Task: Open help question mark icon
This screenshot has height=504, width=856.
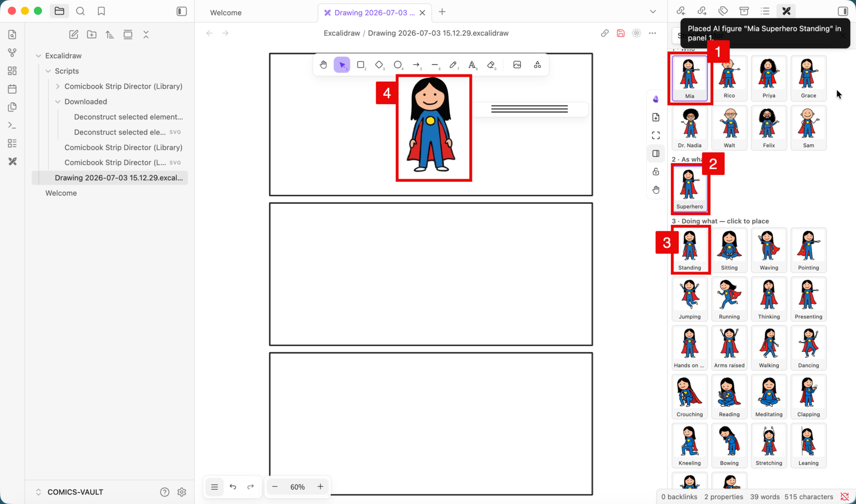Action: 165,492
